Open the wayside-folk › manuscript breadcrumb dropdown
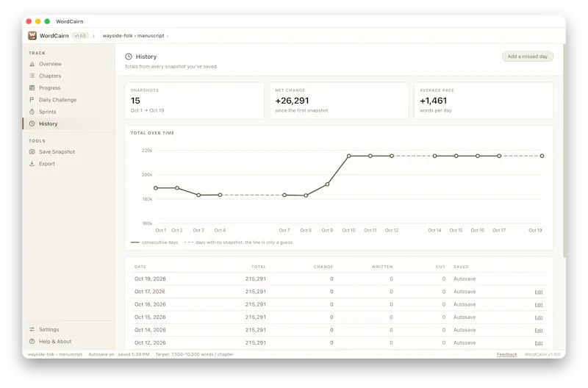Viewport: 588px width, 388px height. point(135,35)
